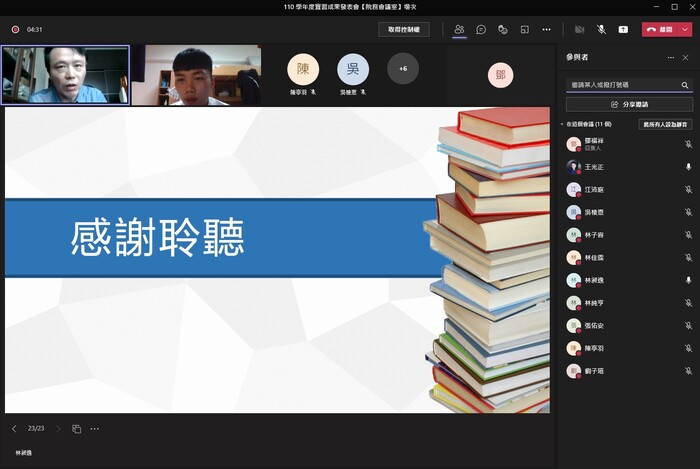Screen dimensions: 700x469
Task: Click the 分享邀請 button
Action: 629,104
